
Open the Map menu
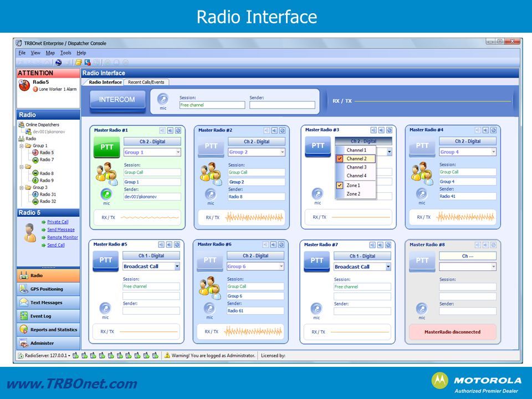tap(50, 53)
